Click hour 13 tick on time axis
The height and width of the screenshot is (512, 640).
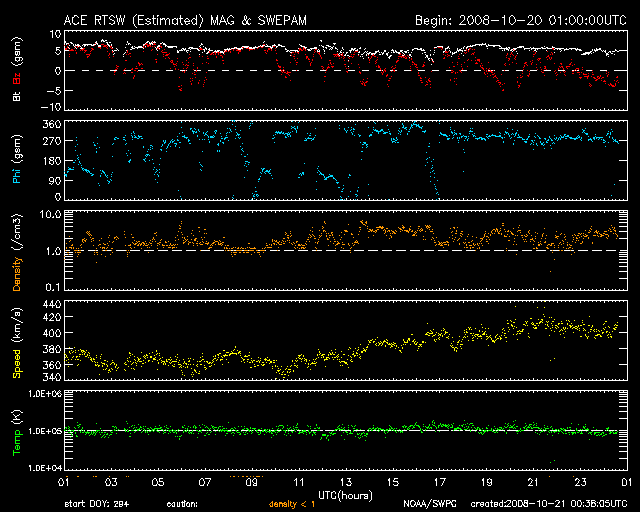coord(346,482)
